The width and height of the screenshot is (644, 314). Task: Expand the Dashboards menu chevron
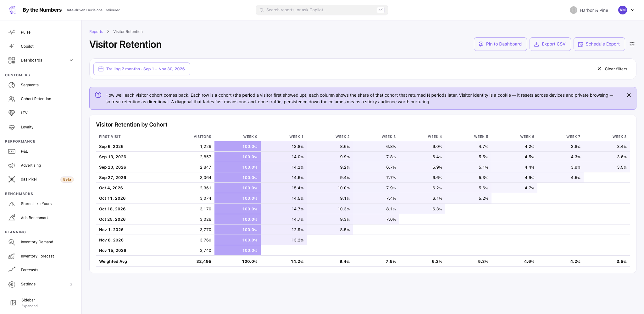click(x=71, y=60)
